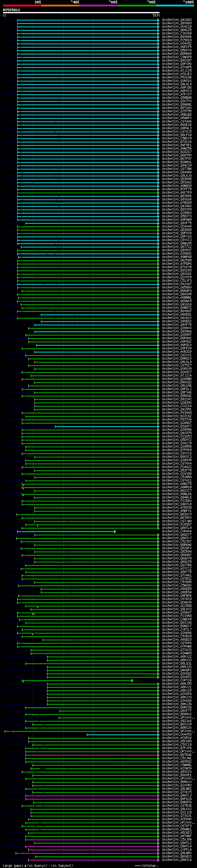Select hit label UniRef100_C0PT26
The height and width of the screenshot is (868, 197).
pyautogui.click(x=176, y=680)
